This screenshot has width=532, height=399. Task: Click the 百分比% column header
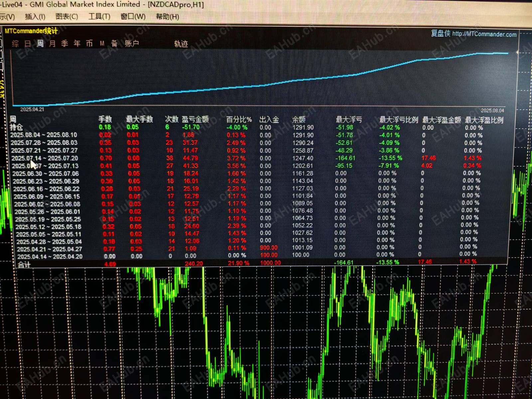point(239,120)
